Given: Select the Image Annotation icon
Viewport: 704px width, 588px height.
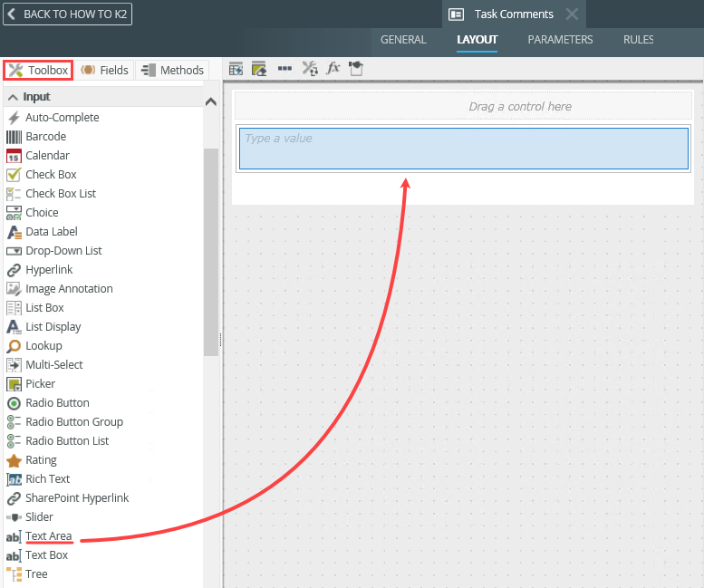Looking at the screenshot, I should point(14,289).
